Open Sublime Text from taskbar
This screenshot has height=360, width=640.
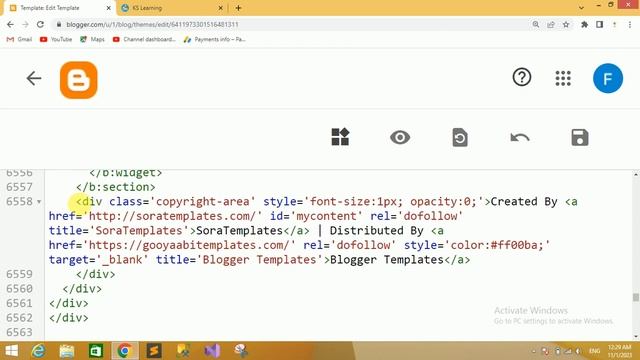click(154, 351)
